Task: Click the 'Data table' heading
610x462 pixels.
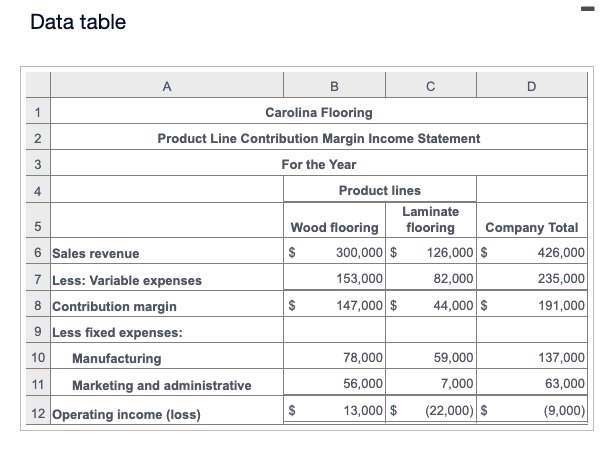Action: tap(78, 22)
